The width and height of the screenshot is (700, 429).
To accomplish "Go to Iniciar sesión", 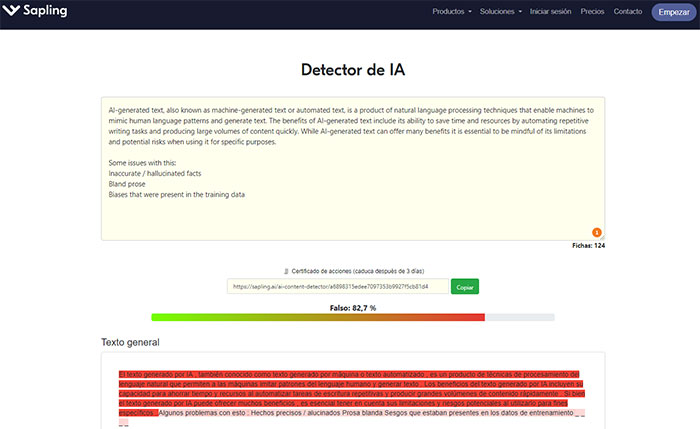I will (x=552, y=12).
